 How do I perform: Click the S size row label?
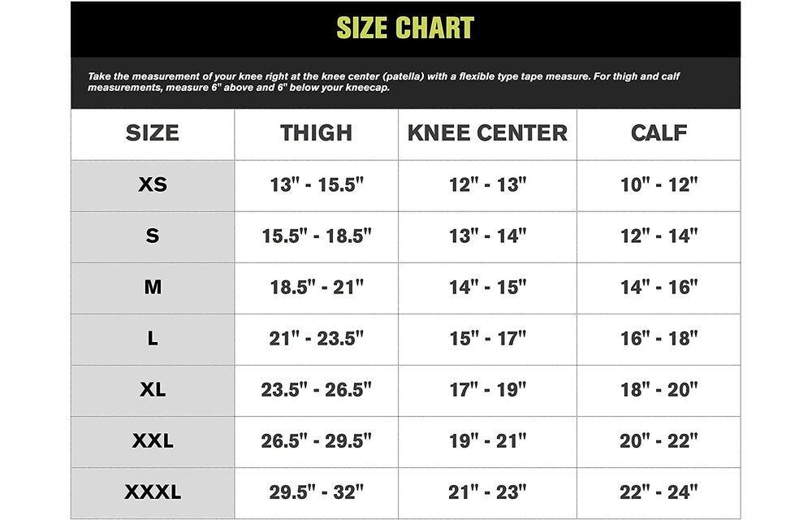[153, 236]
